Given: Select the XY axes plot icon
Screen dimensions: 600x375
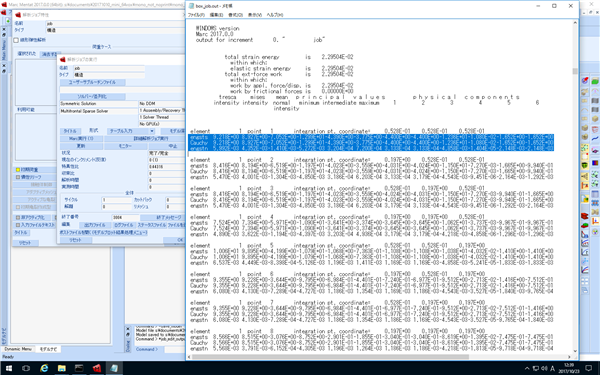Looking at the screenshot, I should point(595,221).
